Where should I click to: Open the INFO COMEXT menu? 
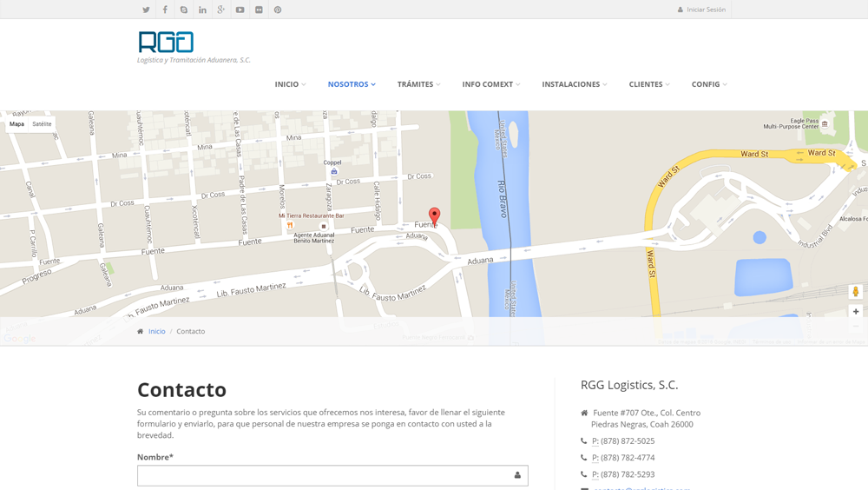pyautogui.click(x=491, y=84)
